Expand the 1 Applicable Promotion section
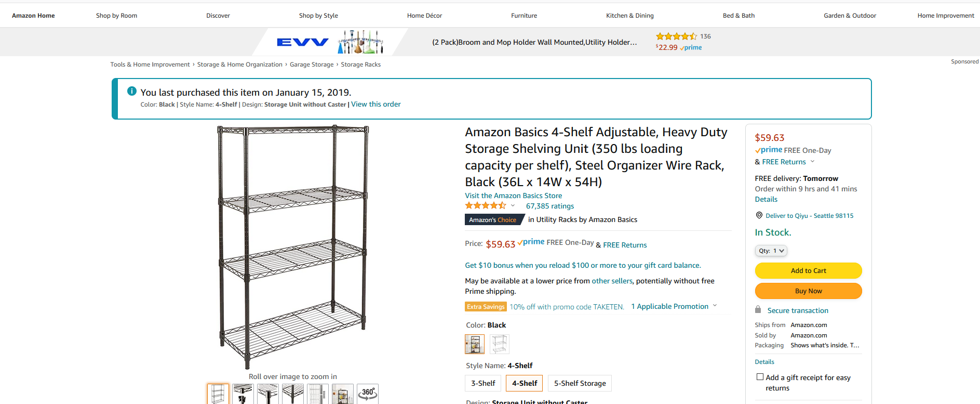The height and width of the screenshot is (404, 980). (674, 306)
